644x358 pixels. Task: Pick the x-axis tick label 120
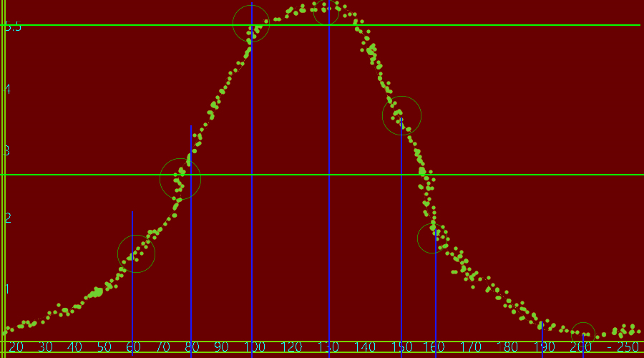292,347
